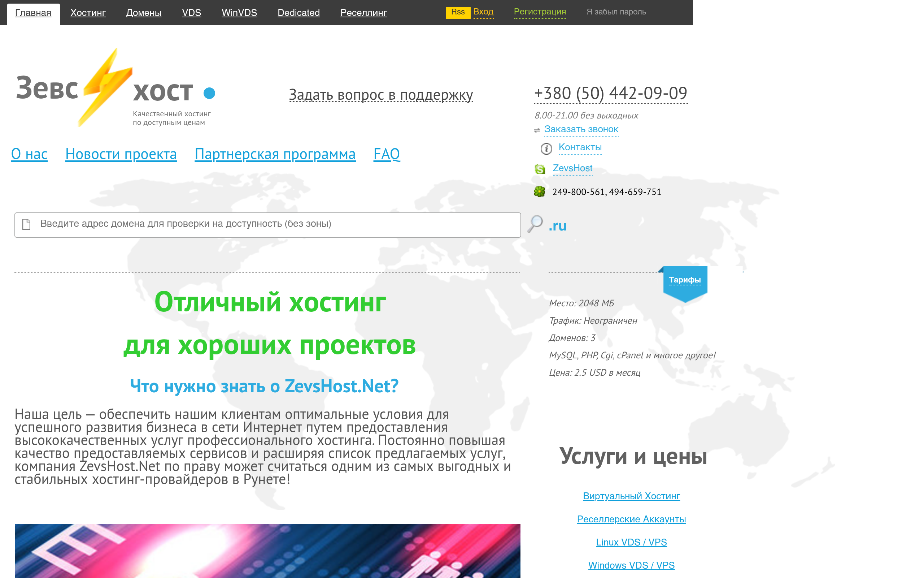Click ICQ numbers 249-800-561, 494-659-751

(x=606, y=192)
